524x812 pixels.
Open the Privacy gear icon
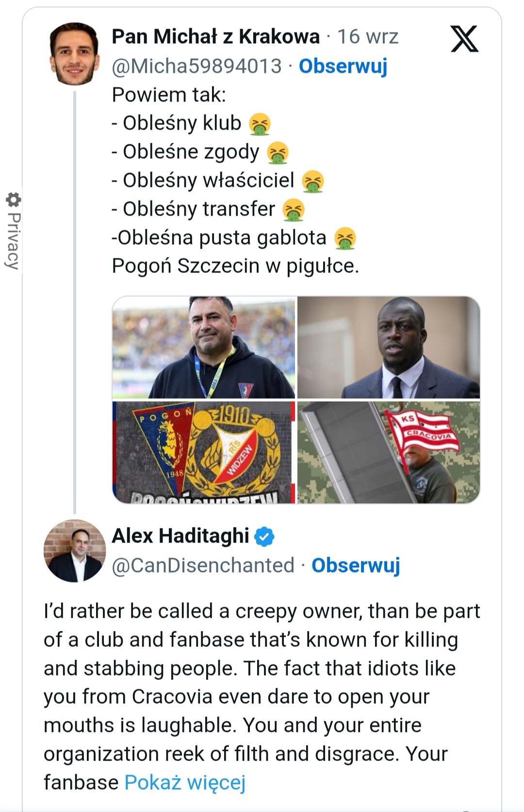pos(13,200)
